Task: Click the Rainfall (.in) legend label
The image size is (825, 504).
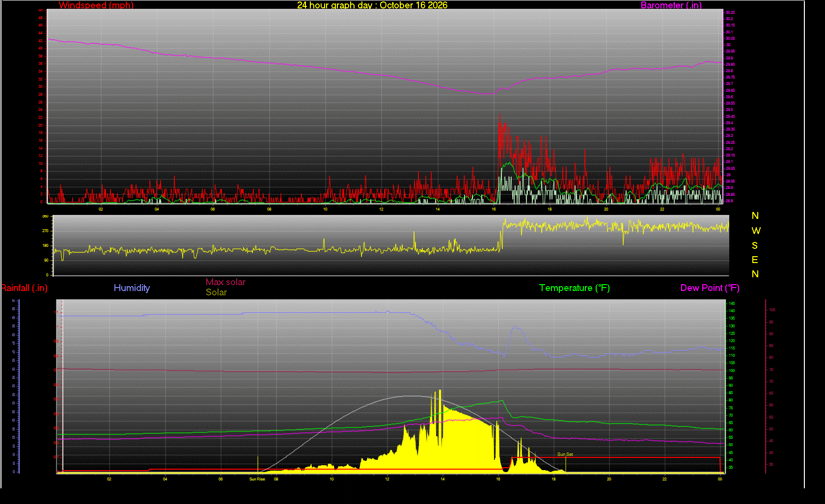Action: (x=24, y=288)
